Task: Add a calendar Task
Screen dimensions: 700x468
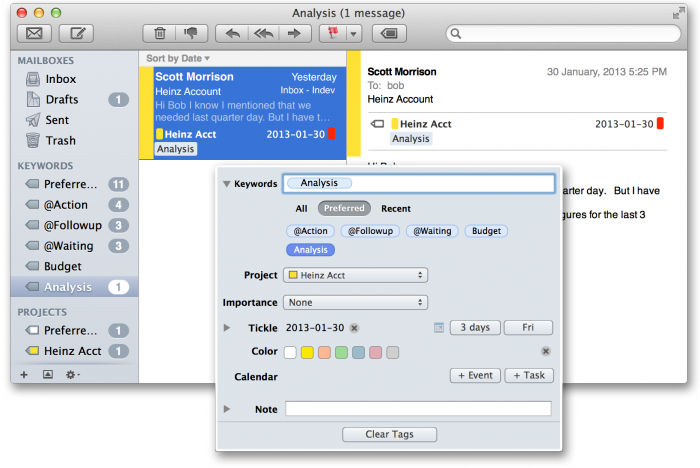Action: [x=529, y=376]
